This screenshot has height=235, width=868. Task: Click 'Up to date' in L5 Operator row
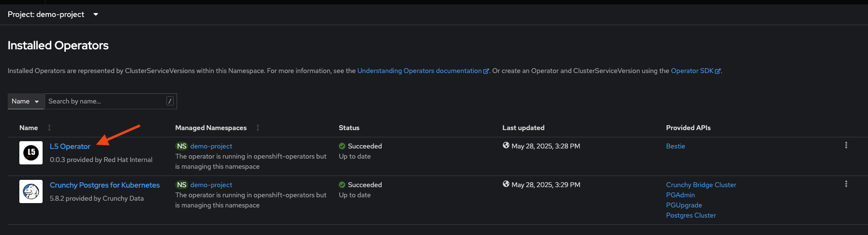pyautogui.click(x=355, y=156)
